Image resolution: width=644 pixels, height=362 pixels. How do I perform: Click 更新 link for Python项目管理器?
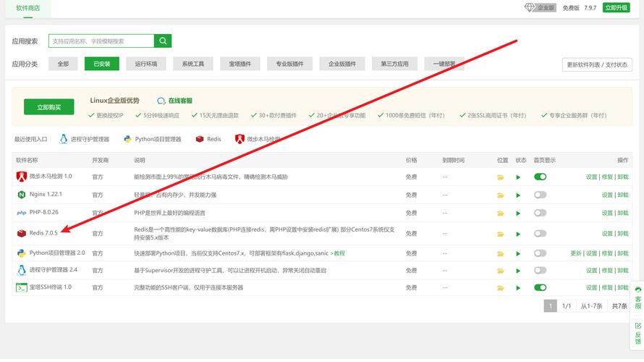tap(576, 253)
